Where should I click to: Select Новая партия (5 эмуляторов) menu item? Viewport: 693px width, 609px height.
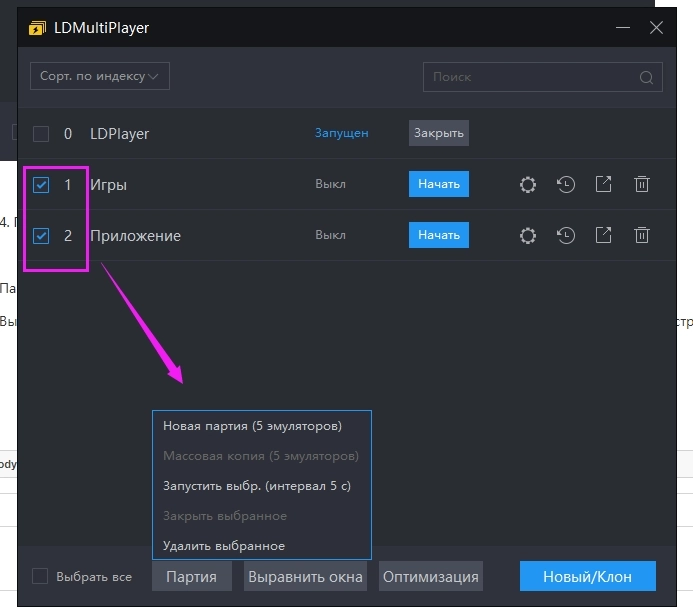(x=252, y=426)
